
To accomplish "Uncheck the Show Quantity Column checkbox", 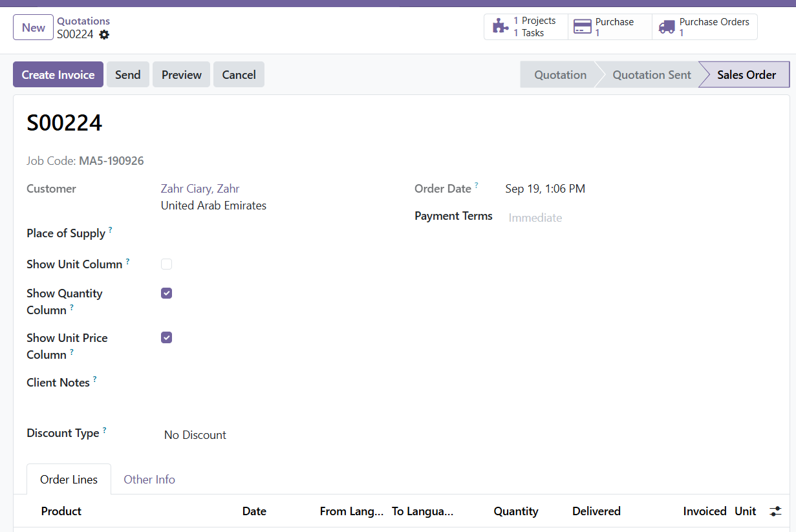I will (x=167, y=293).
